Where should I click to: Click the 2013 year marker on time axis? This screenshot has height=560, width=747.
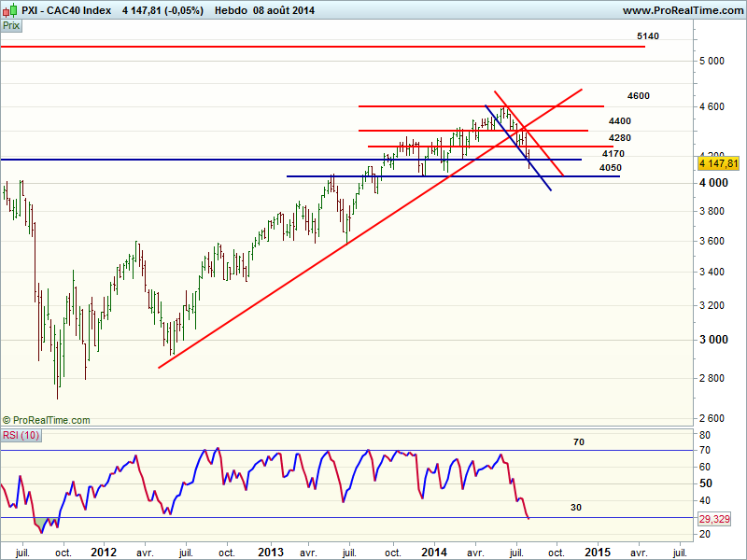271,552
